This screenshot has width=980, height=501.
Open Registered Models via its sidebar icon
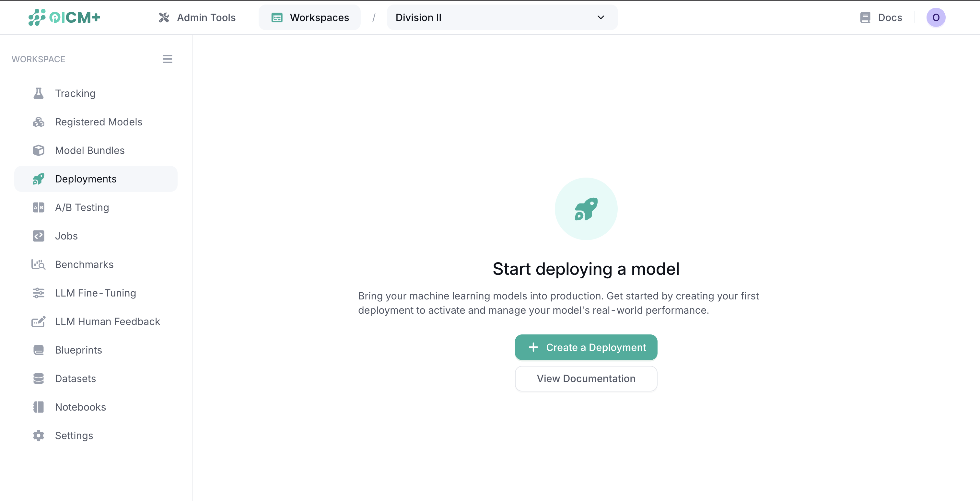pos(38,122)
